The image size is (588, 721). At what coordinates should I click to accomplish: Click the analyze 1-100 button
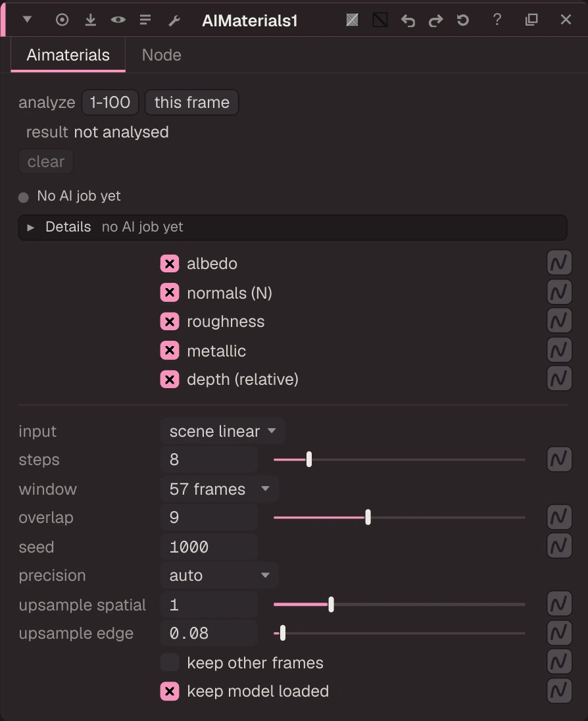click(110, 102)
